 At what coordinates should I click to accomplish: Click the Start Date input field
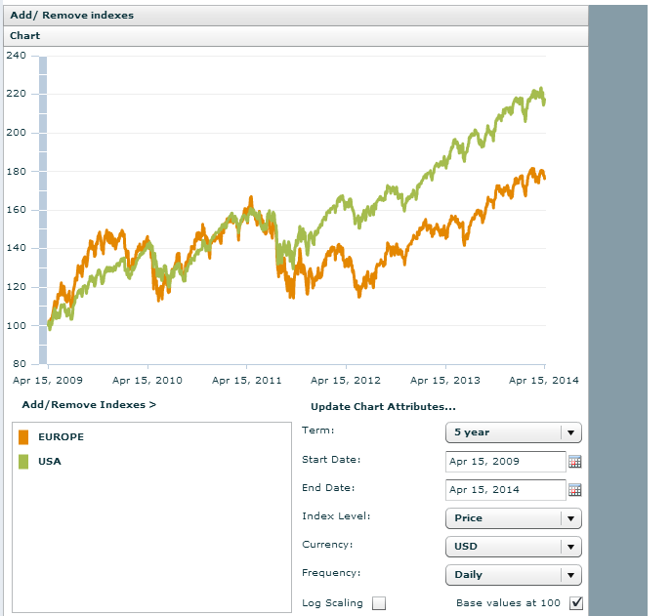506,462
